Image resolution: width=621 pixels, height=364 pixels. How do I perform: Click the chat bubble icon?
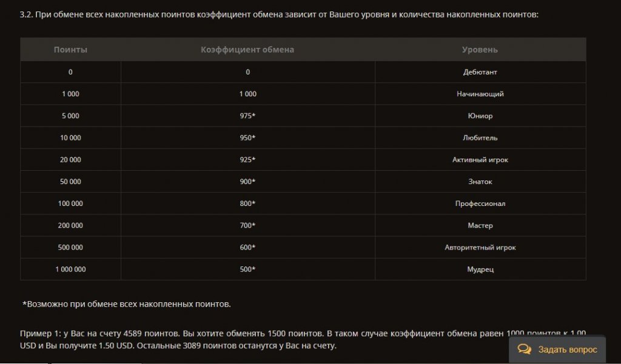(523, 349)
